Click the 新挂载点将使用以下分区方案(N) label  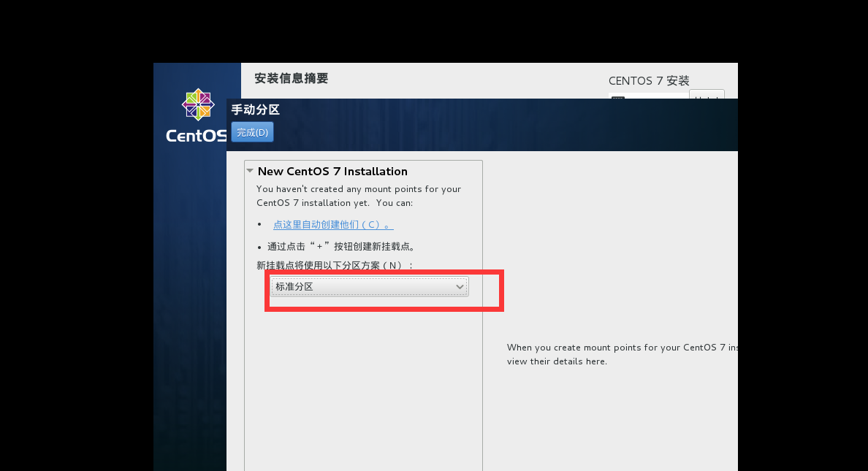point(335,266)
